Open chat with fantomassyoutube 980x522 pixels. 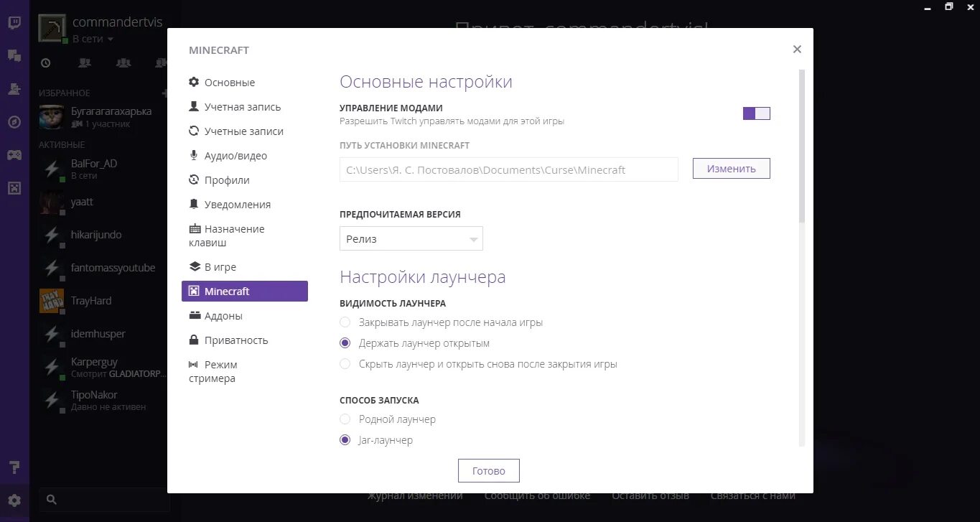pos(104,269)
